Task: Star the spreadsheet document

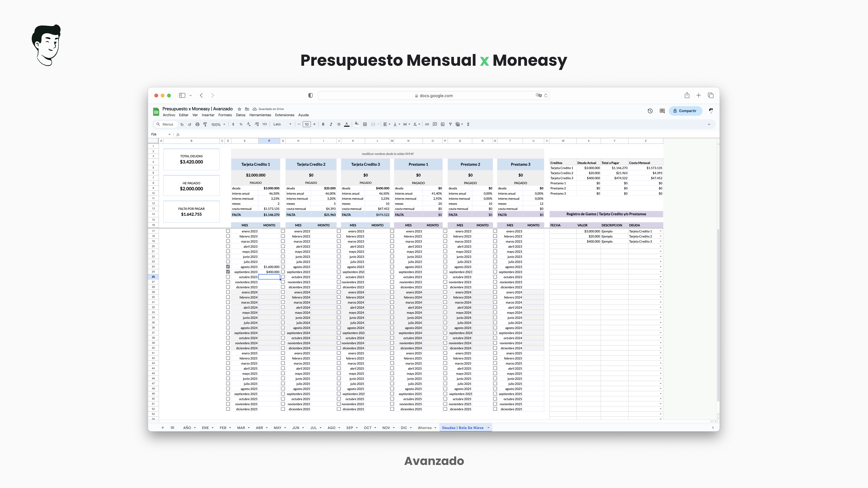Action: pyautogui.click(x=239, y=109)
